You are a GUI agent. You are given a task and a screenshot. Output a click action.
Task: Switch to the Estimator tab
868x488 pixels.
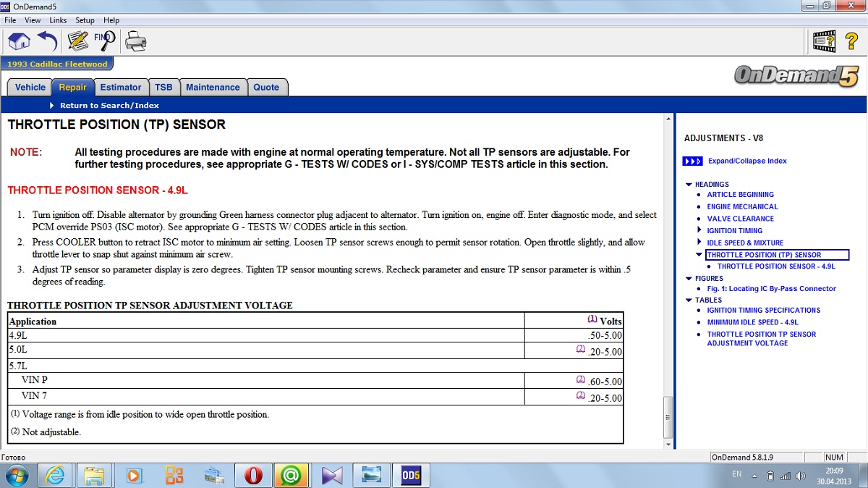[x=121, y=88]
